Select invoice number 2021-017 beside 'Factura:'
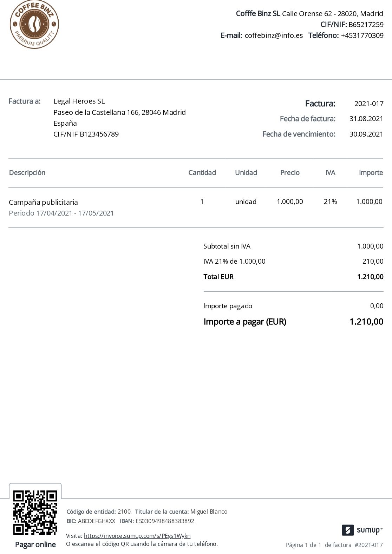The image size is (392, 554). [368, 104]
